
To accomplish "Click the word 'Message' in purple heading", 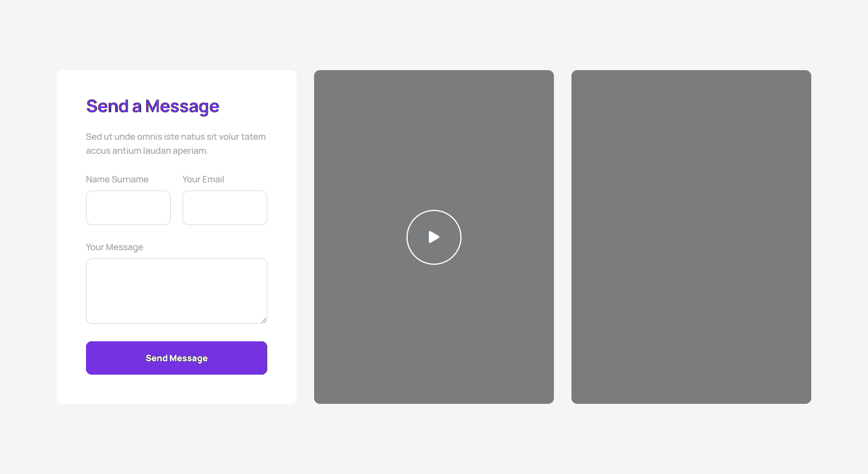I will point(182,106).
